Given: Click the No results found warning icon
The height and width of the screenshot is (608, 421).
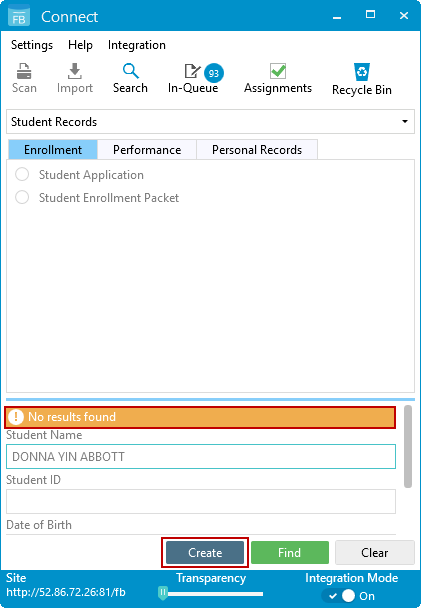Looking at the screenshot, I should click(16, 417).
